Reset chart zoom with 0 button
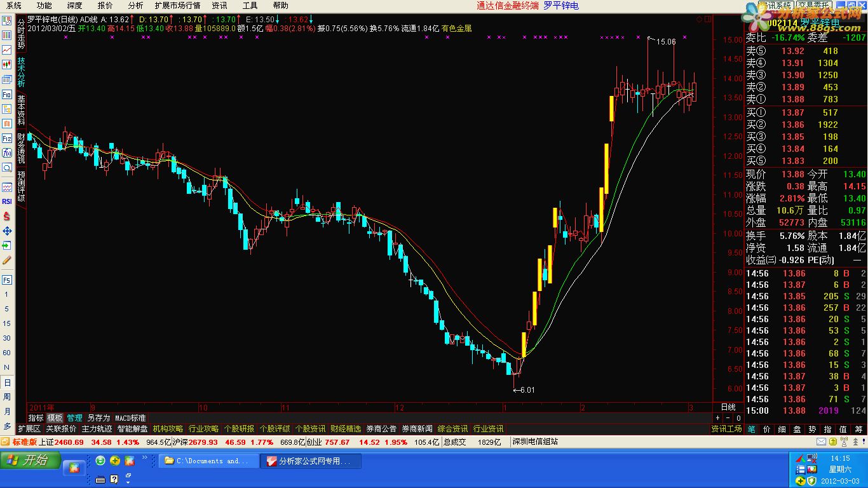This screenshot has height=488, width=868. pyautogui.click(x=738, y=418)
